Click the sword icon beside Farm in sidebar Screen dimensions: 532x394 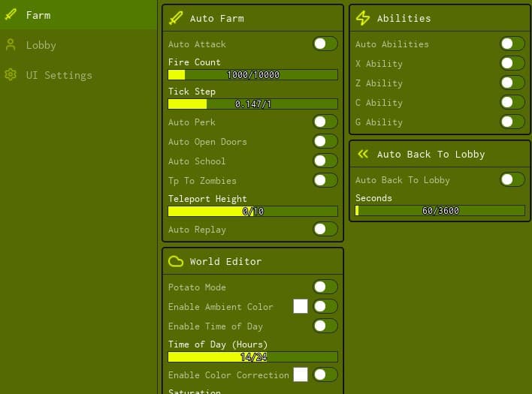(11, 15)
